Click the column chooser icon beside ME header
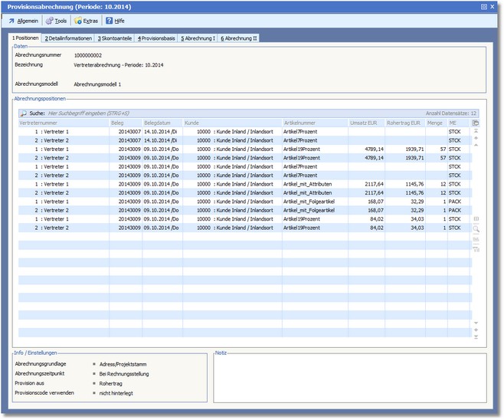 point(476,123)
